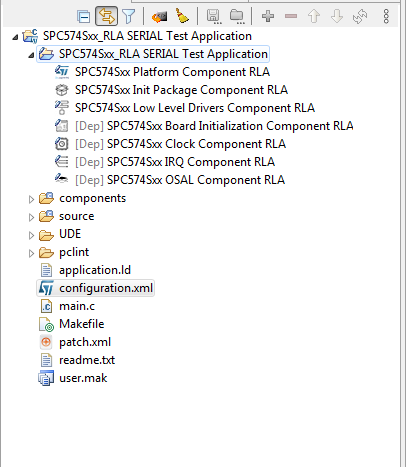
Task: Collapse the top-level SPC574Sxx_RLA SERIAL project
Action: [x=15, y=37]
